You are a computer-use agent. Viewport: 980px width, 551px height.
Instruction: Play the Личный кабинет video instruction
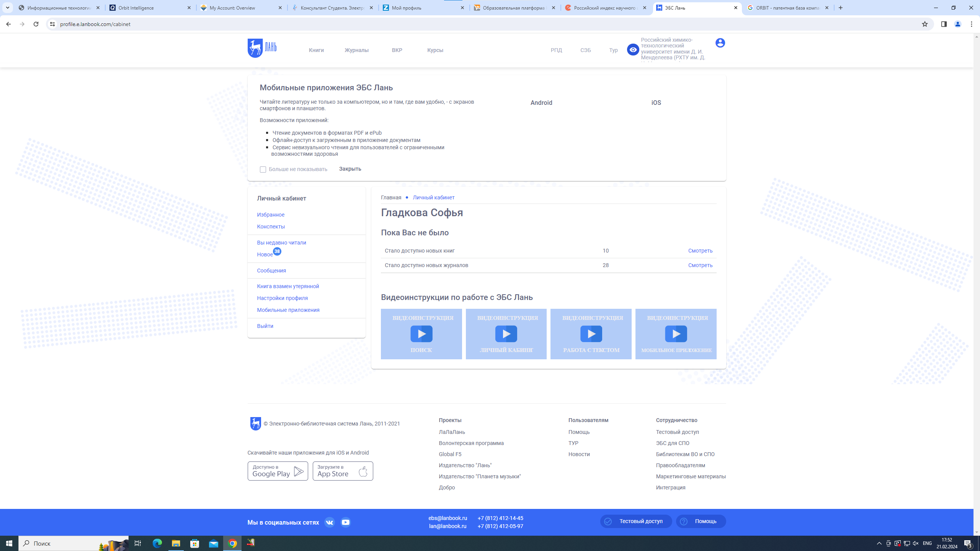coord(506,334)
